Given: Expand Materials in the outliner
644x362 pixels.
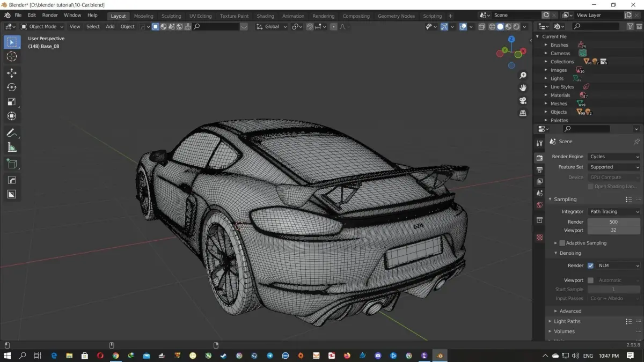Looking at the screenshot, I should click(x=546, y=95).
